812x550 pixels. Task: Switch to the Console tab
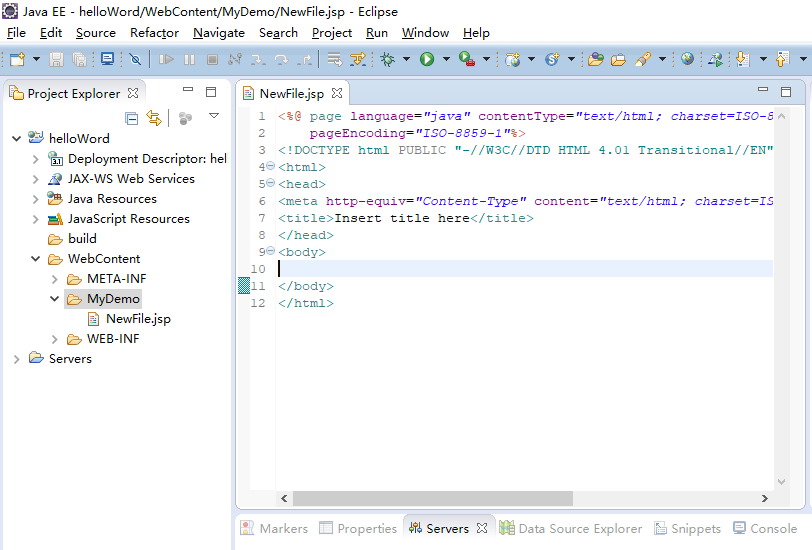pos(766,528)
